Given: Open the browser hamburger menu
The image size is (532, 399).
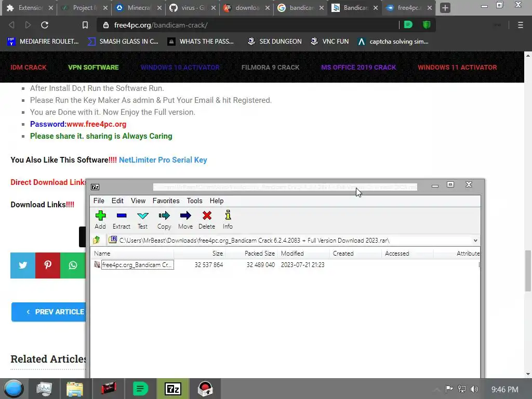Looking at the screenshot, I should [x=521, y=25].
